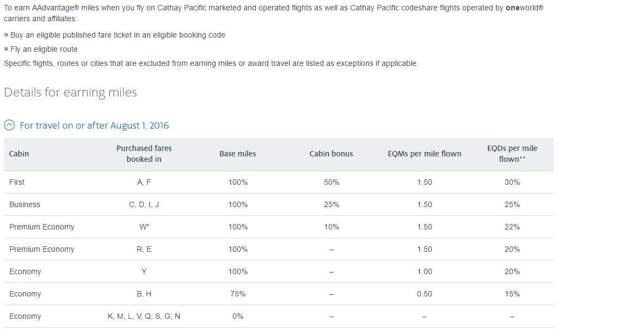Select the "First" cabin row label
This screenshot has height=333, width=644.
(x=17, y=182)
